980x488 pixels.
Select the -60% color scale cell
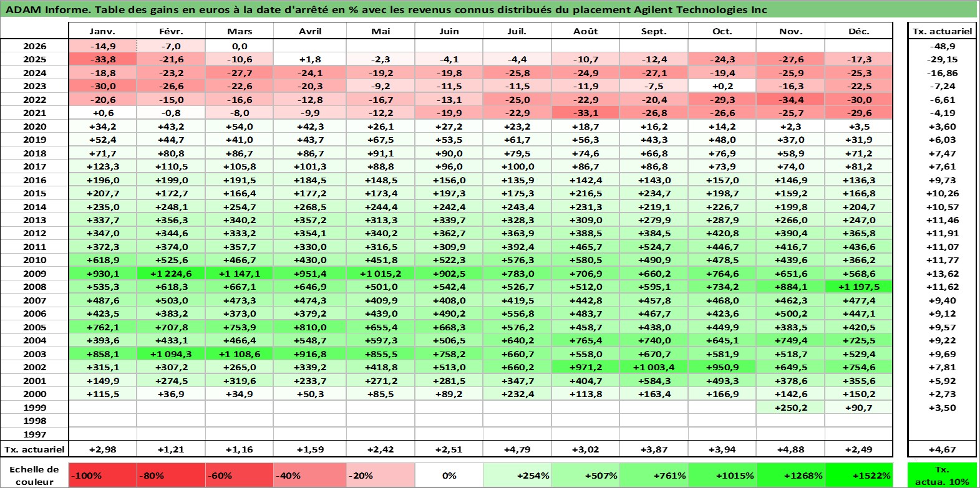point(240,475)
